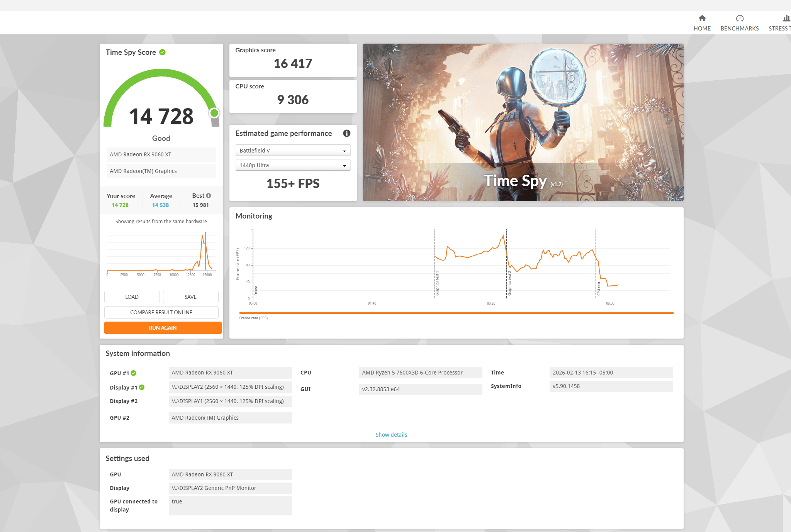Click the CPU test marker in monitoring chart
Image resolution: width=791 pixels, height=532 pixels.
coord(599,288)
